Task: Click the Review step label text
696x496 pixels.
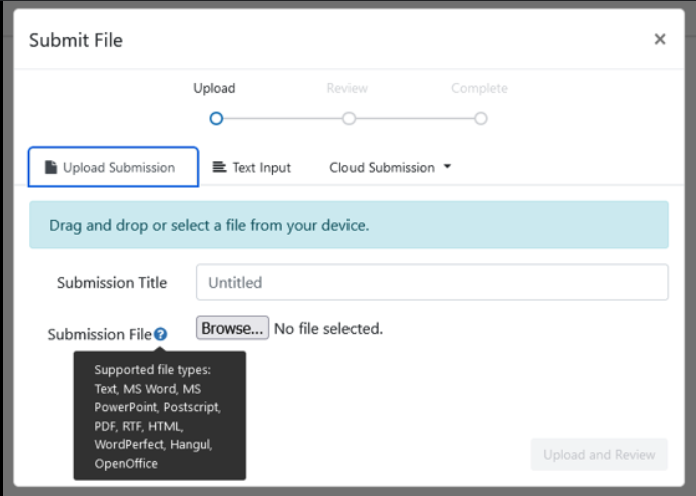Action: click(347, 88)
